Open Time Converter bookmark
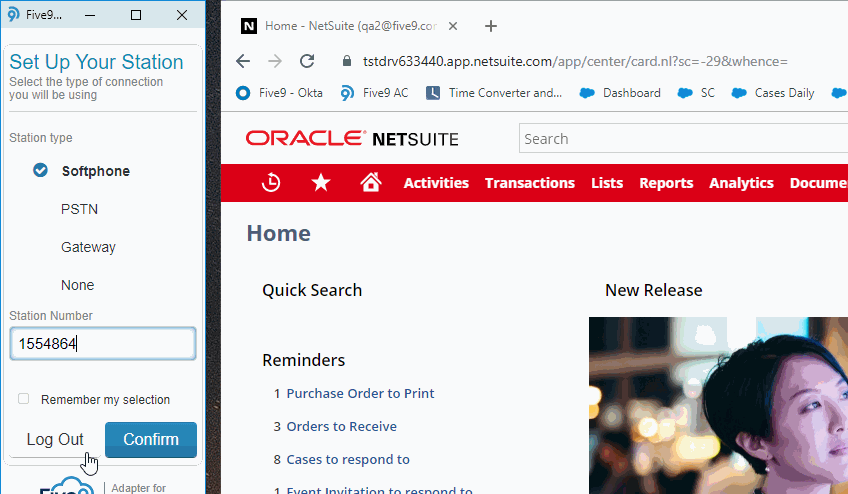The height and width of the screenshot is (494, 848). pos(494,93)
